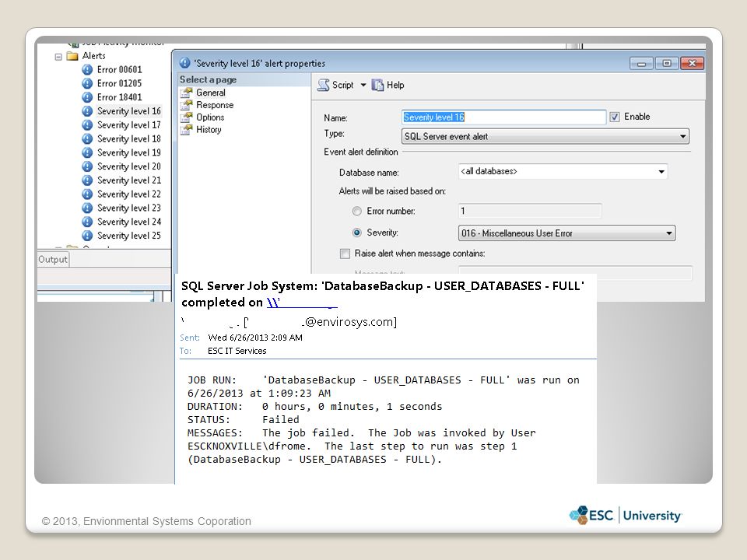Click the ESC IT Services recipient
The height and width of the screenshot is (560, 747).
237,351
